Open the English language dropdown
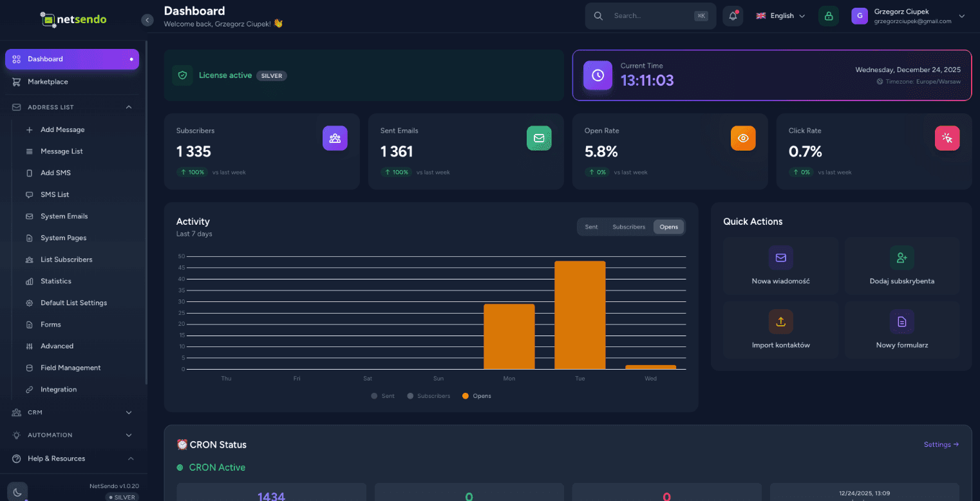This screenshot has width=980, height=501. (x=780, y=15)
